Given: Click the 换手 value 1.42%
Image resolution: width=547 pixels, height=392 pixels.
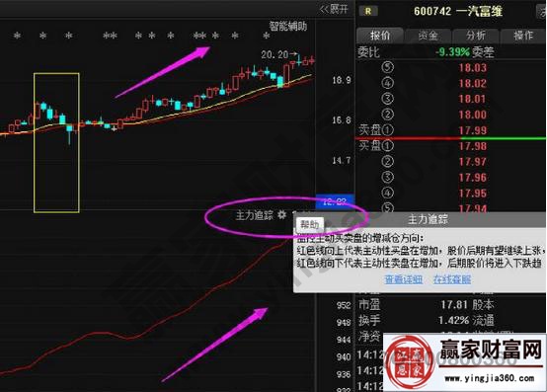Looking at the screenshot, I should coord(454,320).
